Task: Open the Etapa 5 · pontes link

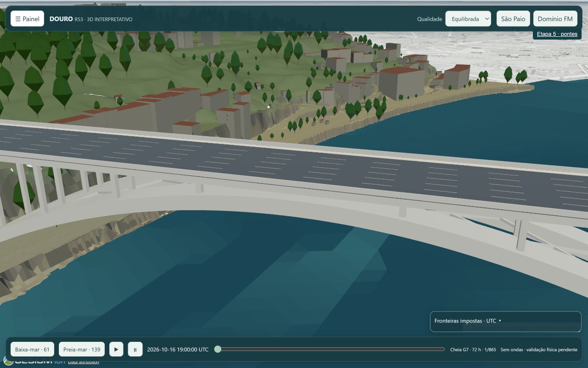Action: pos(557,34)
